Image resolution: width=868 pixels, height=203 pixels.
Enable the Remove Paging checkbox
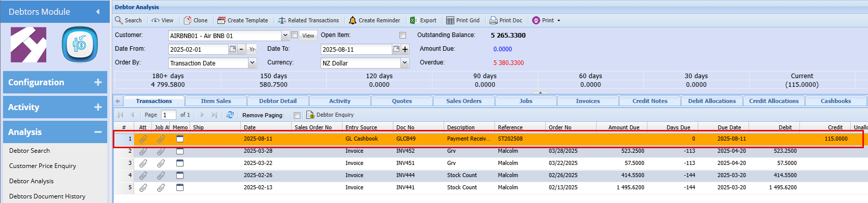tap(297, 115)
